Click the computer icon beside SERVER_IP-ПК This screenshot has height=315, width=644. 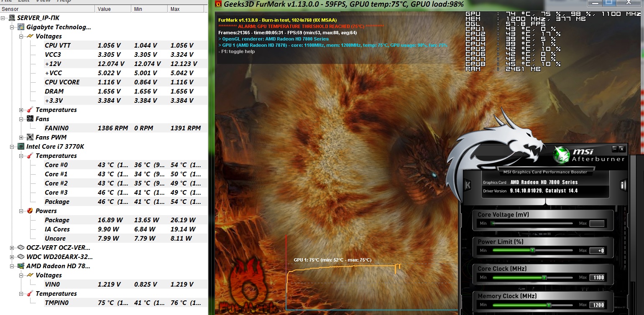[12, 18]
